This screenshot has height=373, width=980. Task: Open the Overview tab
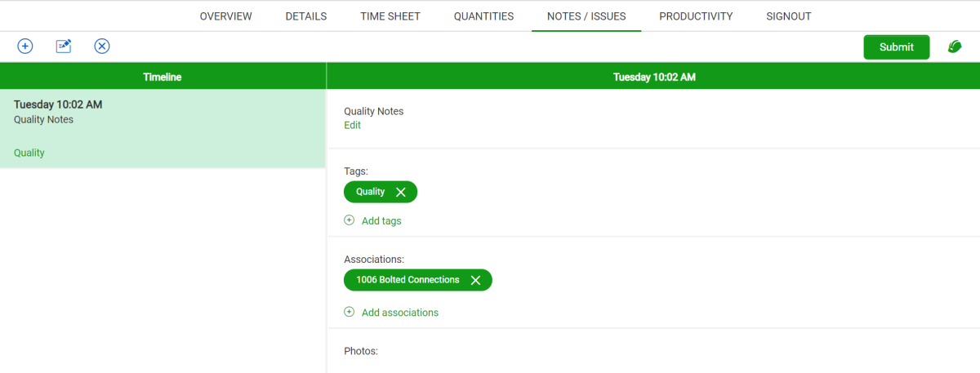coord(225,16)
